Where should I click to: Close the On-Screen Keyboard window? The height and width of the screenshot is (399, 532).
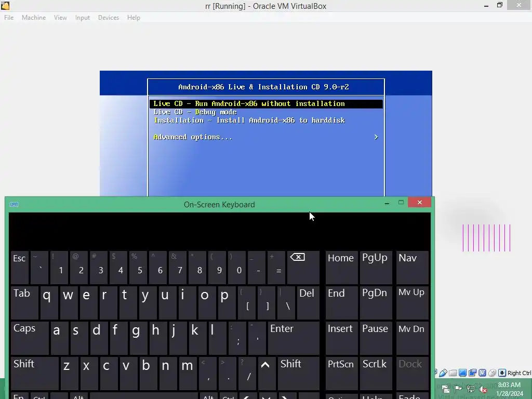click(420, 202)
